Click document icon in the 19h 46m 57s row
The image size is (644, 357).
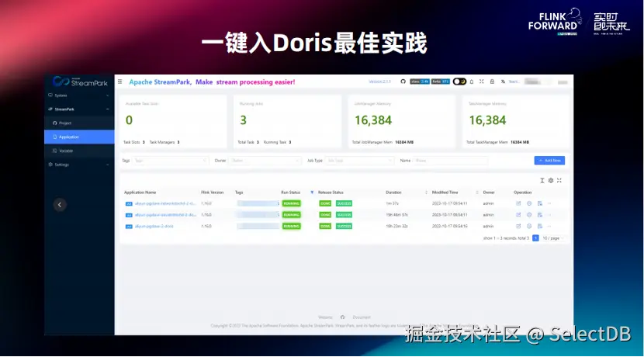540,215
